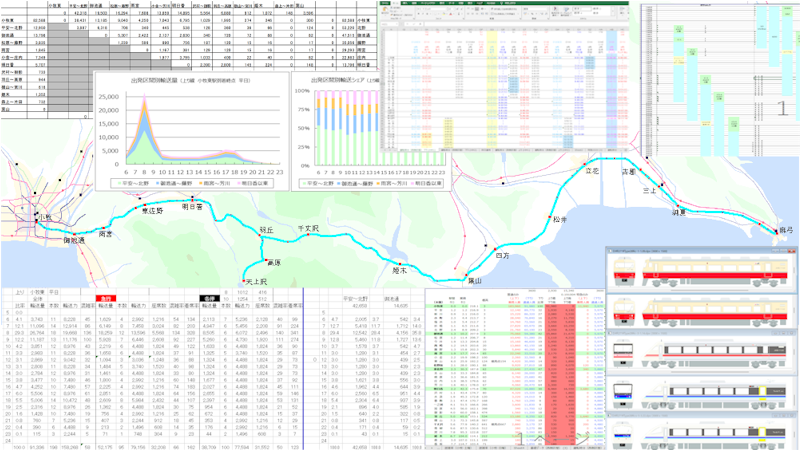Click the 四方 station marker
This screenshot has width=800, height=450.
coord(494,248)
